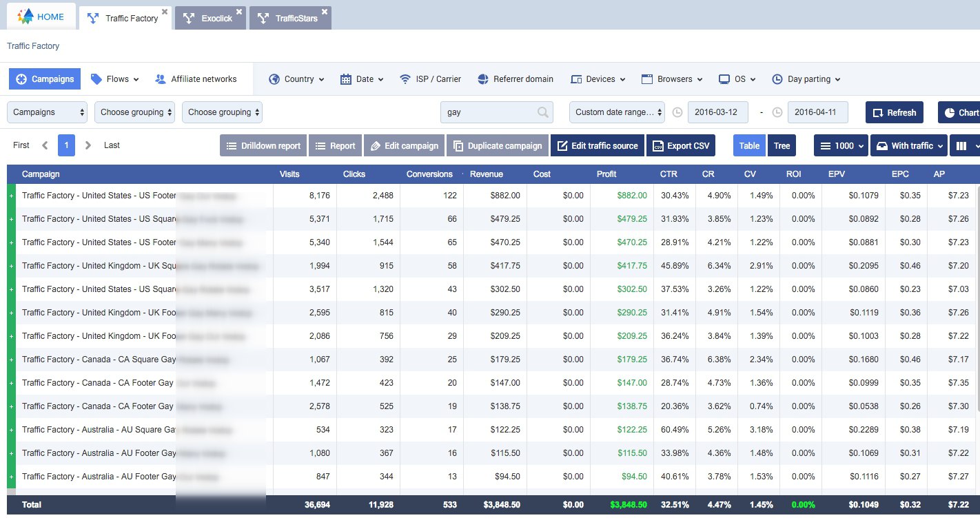
Task: Sort by the Revenue column header
Action: coord(487,174)
